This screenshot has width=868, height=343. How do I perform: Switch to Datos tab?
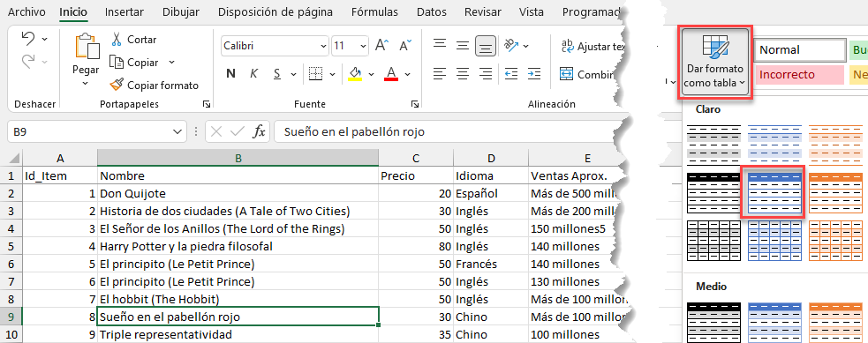point(431,11)
